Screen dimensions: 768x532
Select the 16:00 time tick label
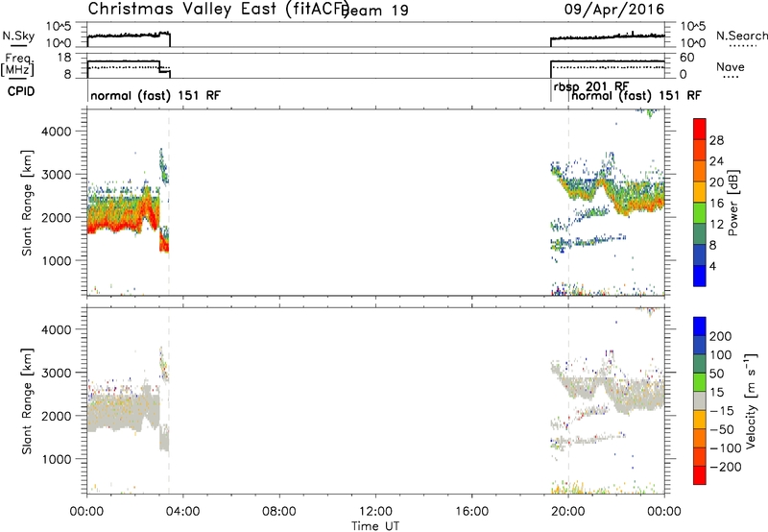click(471, 512)
